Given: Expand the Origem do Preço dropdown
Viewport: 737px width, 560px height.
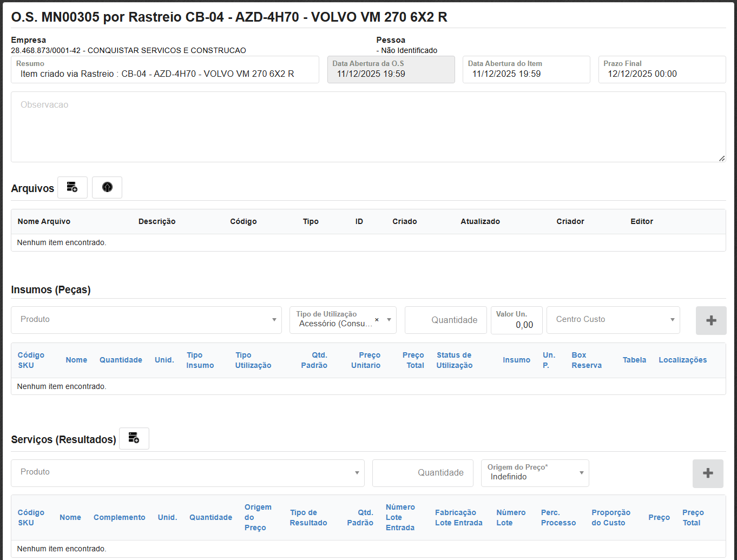Looking at the screenshot, I should pyautogui.click(x=581, y=473).
